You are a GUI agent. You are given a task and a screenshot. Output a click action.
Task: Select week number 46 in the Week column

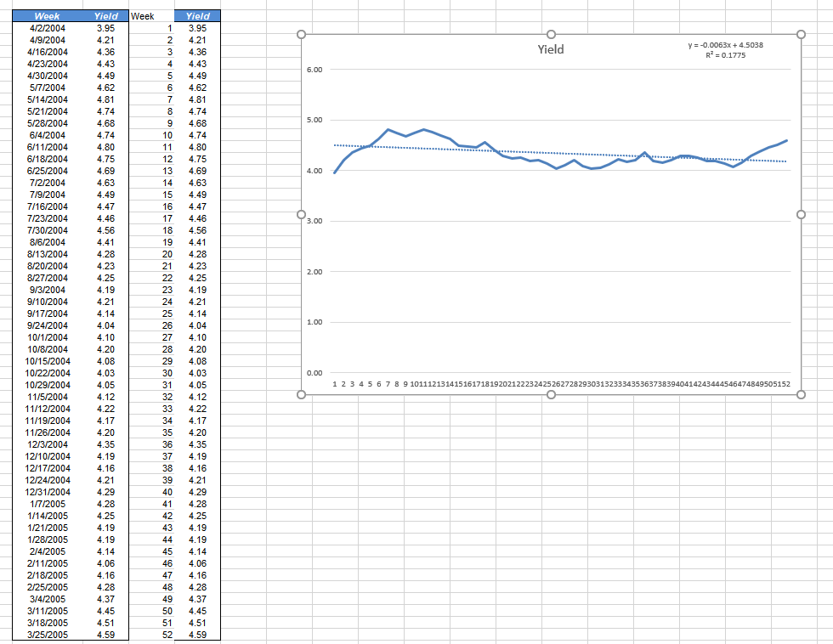[151, 563]
